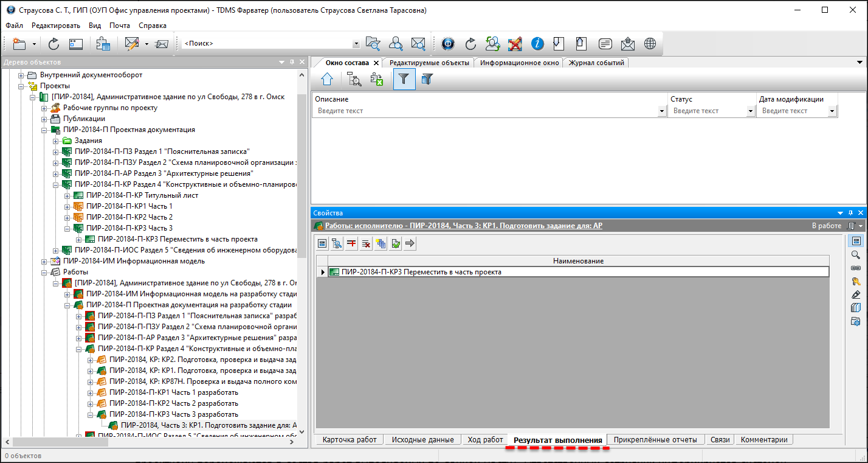Click the tree search icon in composition toolbar
868x463 pixels.
(354, 78)
